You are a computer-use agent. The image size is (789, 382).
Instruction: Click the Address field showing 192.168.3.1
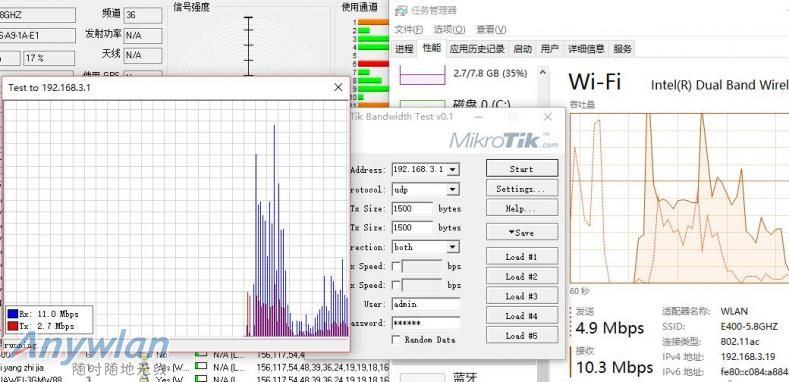click(419, 170)
